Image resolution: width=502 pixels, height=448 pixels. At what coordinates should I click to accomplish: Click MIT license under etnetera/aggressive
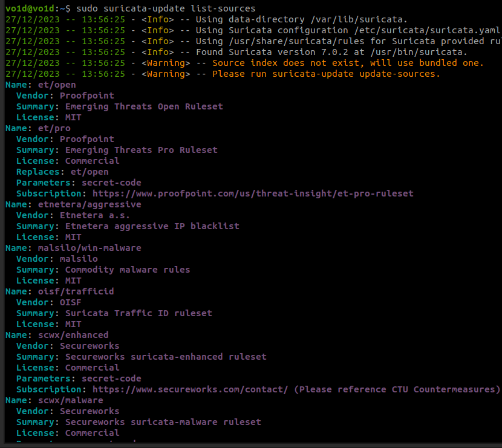pos(73,237)
